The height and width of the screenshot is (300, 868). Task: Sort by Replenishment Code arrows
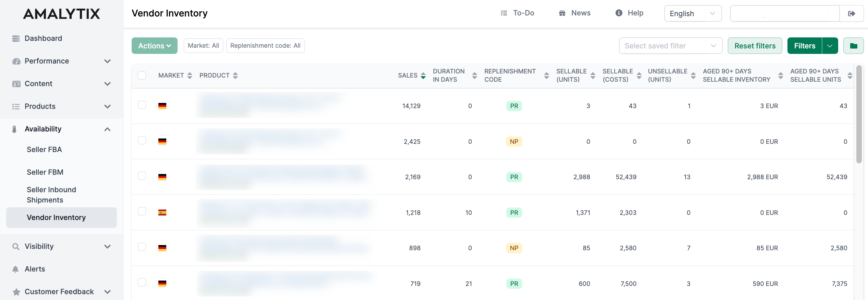pos(547,76)
